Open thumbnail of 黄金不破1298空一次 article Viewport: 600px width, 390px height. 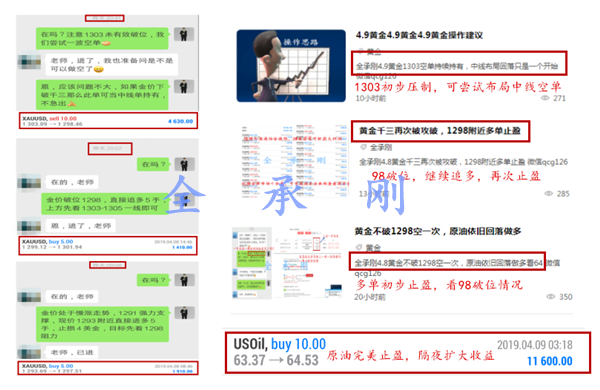pos(287,263)
